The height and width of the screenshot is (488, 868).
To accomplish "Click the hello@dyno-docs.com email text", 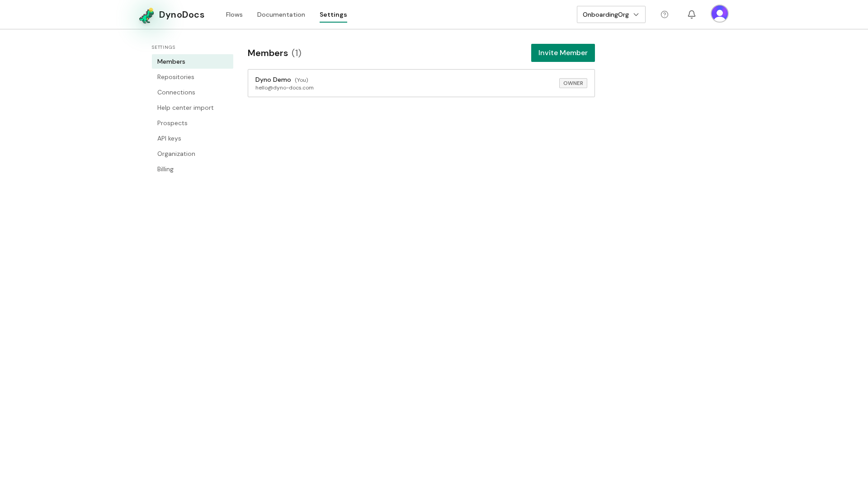I will (284, 88).
